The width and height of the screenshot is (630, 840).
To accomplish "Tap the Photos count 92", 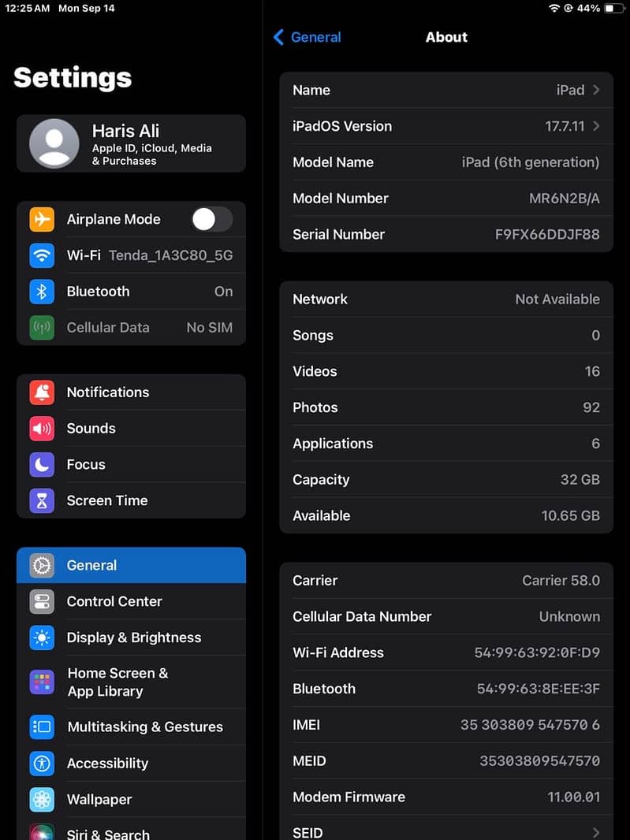I will pyautogui.click(x=591, y=407).
